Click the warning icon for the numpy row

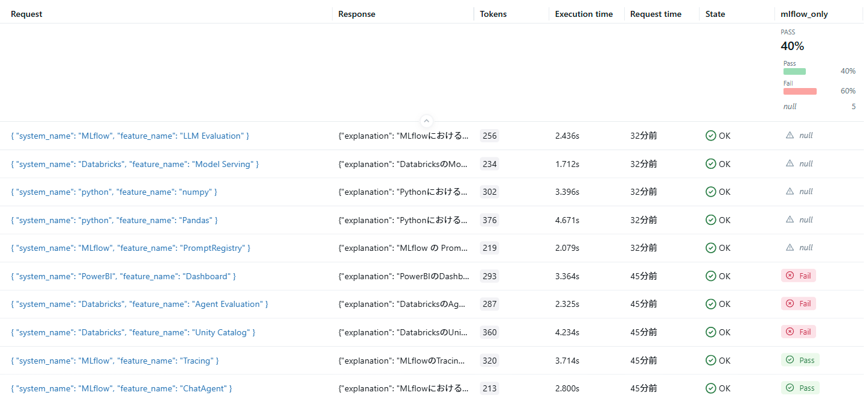pos(790,191)
